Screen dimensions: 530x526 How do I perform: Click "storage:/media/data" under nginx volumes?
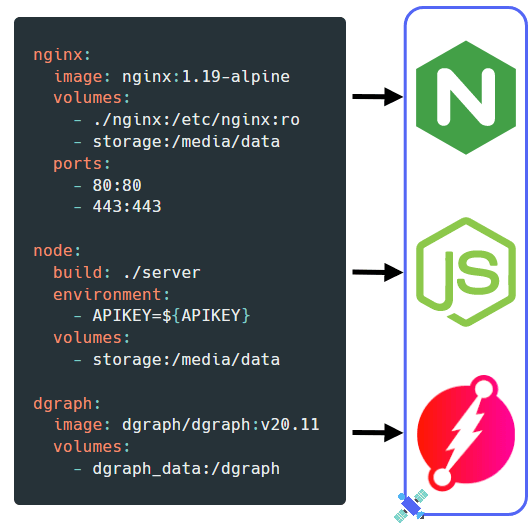186,142
